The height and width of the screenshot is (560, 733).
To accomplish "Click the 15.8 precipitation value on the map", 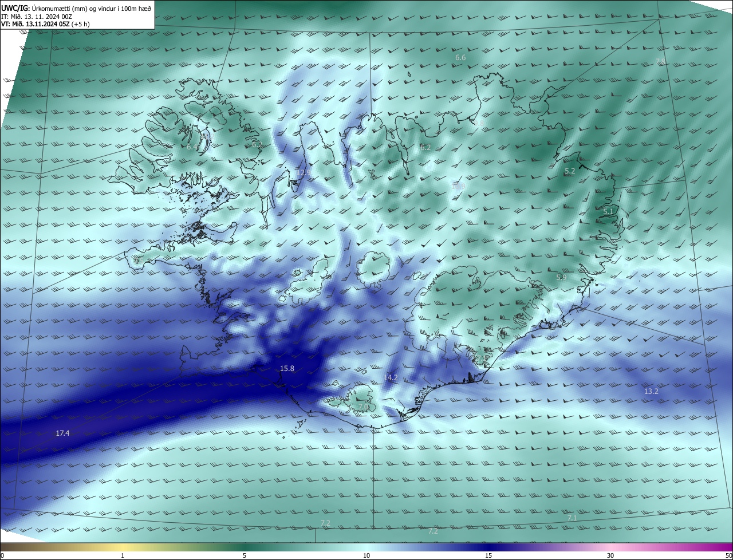I will pyautogui.click(x=287, y=368).
